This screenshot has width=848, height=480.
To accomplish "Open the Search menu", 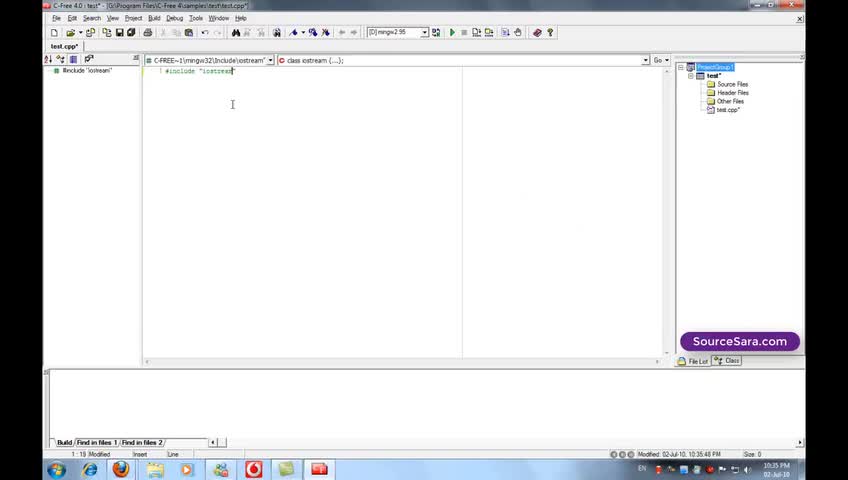I will (x=92, y=18).
